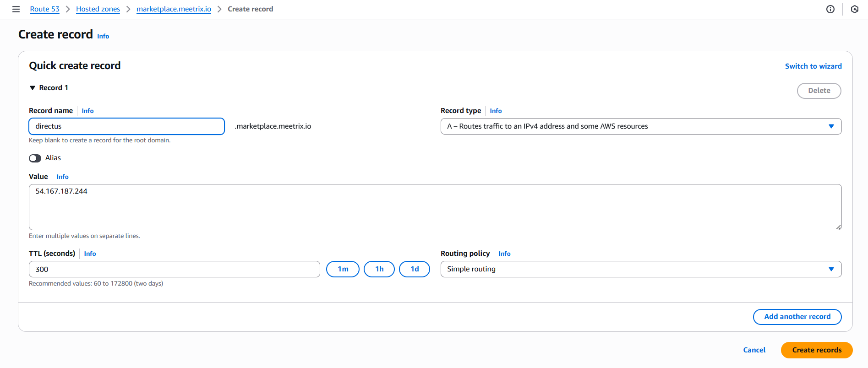Open the Routing policy dropdown

click(641, 269)
